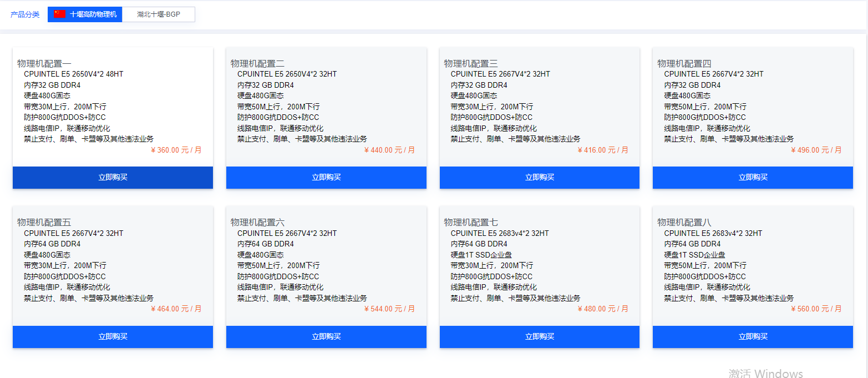Click the ¥416.00 元/月 price
Viewport: 868px width, 378px height.
tap(603, 150)
